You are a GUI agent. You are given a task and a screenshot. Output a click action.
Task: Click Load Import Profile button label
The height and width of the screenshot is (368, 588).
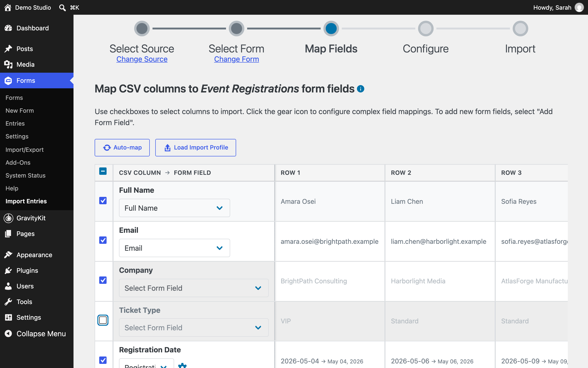[x=201, y=147]
